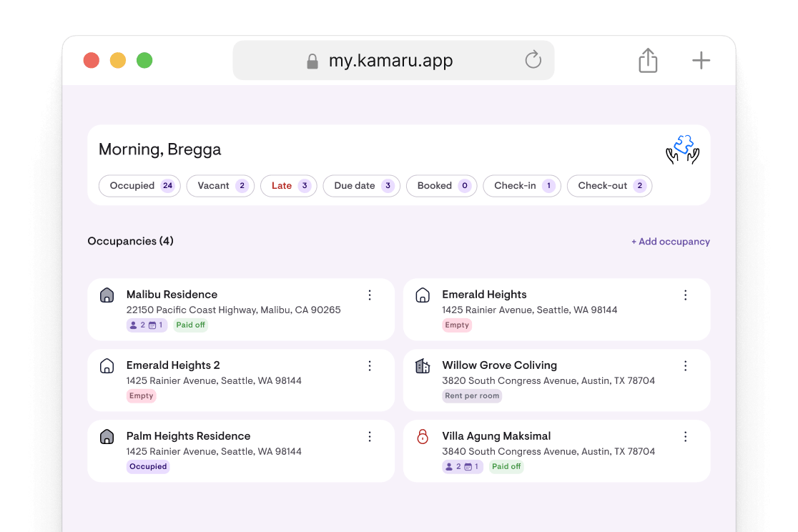Open the browser share icon
This screenshot has height=532, width=798.
648,60
